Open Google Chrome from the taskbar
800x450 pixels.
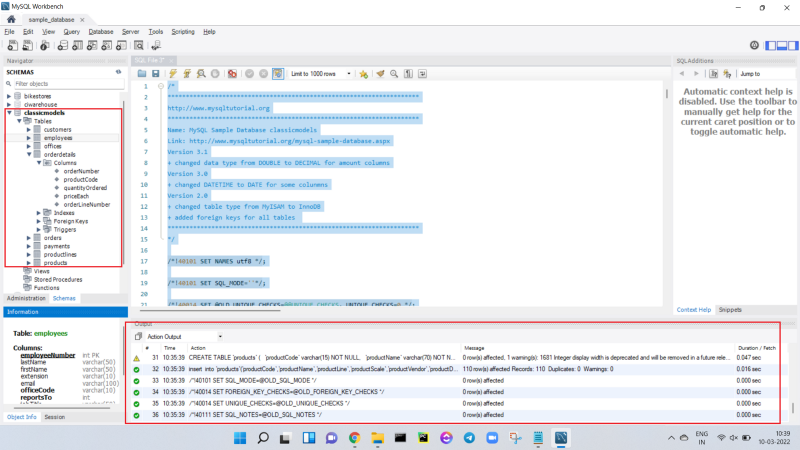click(354, 438)
